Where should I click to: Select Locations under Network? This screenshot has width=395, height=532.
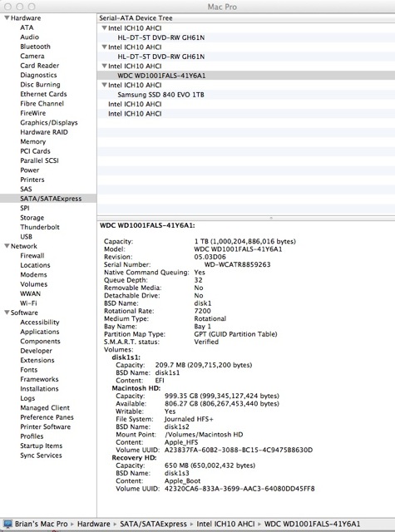tap(35, 265)
